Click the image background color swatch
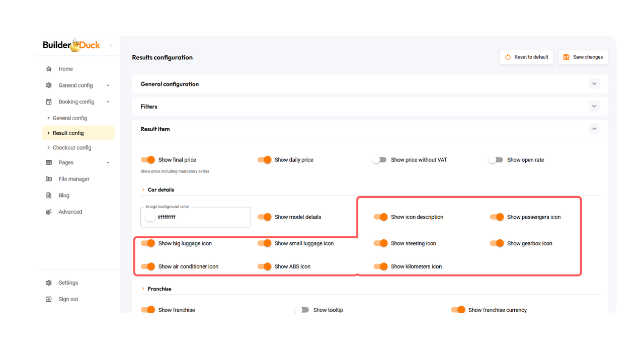 [x=150, y=217]
